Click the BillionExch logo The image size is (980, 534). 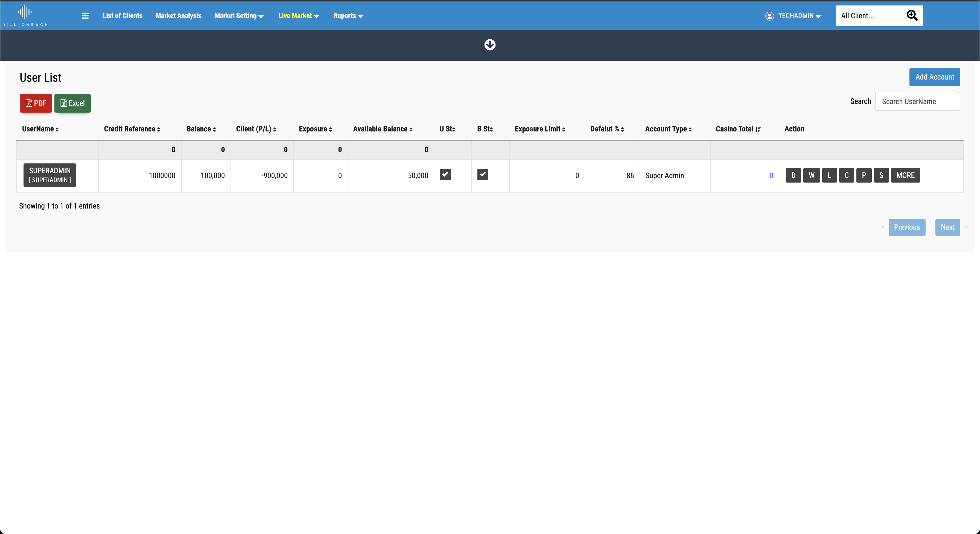(x=25, y=16)
